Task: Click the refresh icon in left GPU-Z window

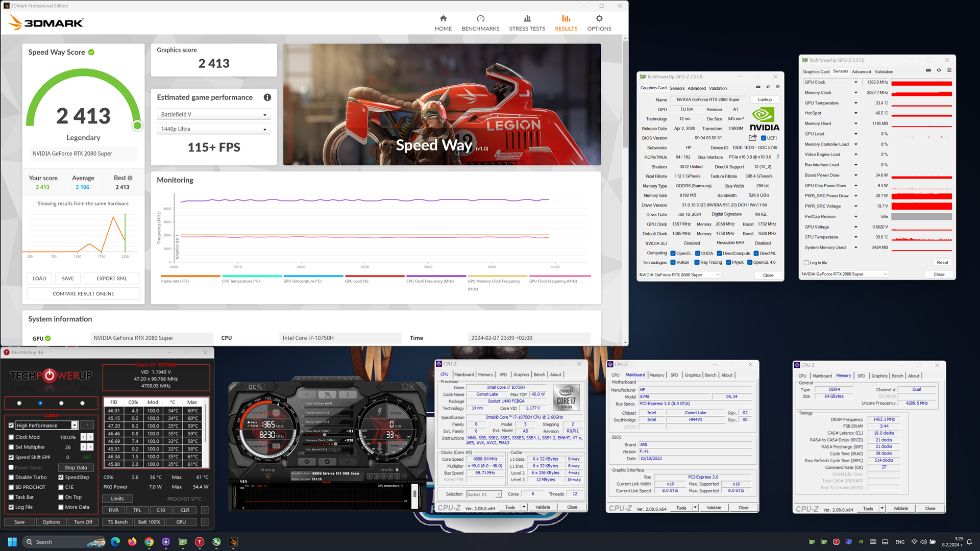Action: click(768, 87)
